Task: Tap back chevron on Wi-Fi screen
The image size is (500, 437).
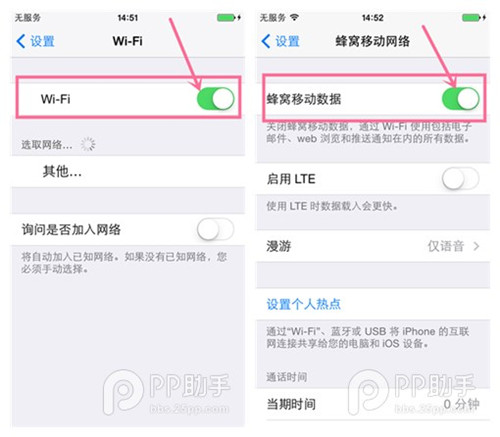Action: pos(21,41)
